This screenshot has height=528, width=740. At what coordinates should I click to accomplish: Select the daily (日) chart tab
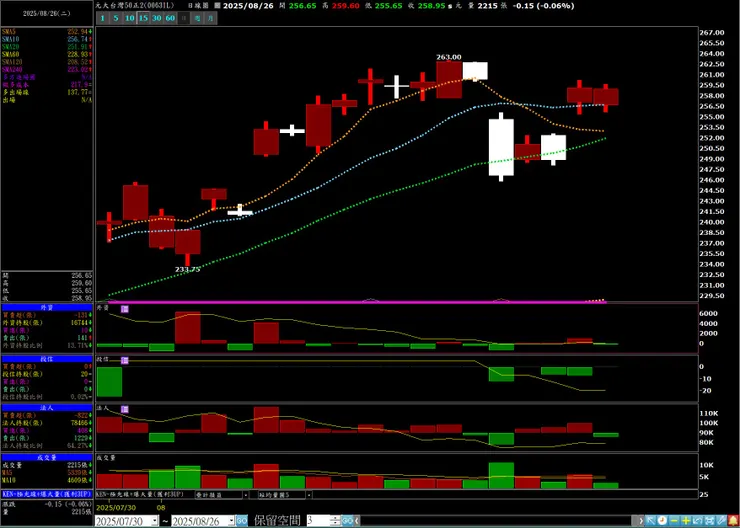(184, 18)
